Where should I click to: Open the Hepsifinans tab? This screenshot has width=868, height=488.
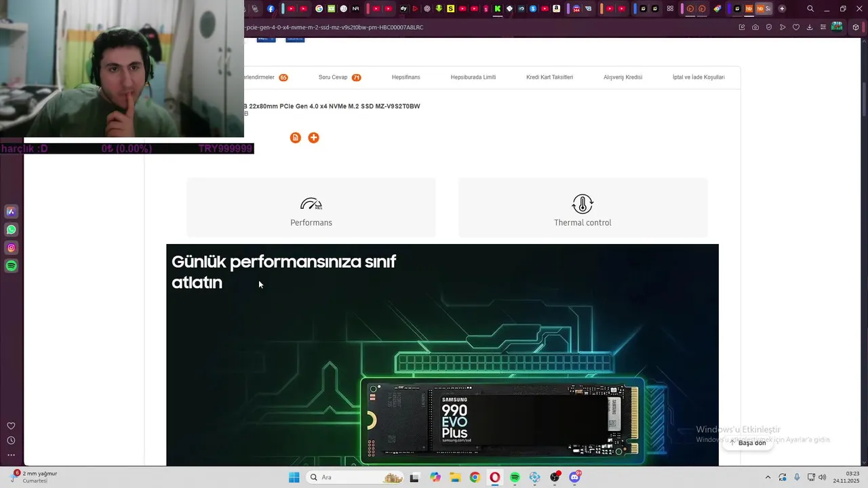[406, 77]
